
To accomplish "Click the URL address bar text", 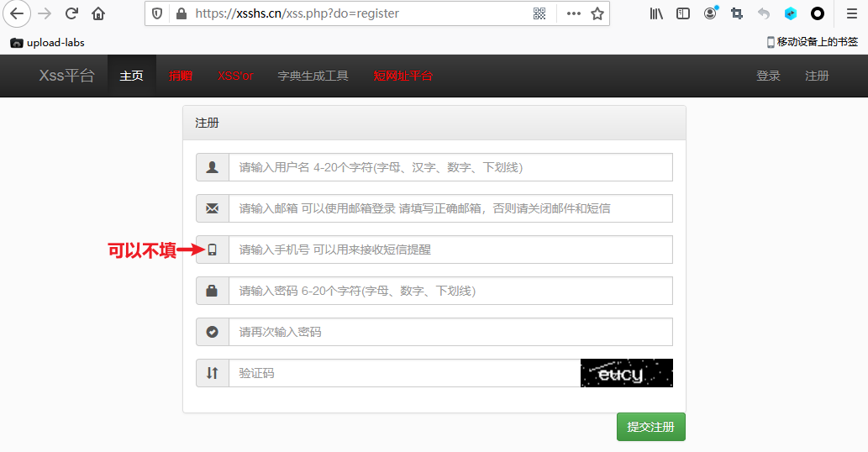I will 297,13.
